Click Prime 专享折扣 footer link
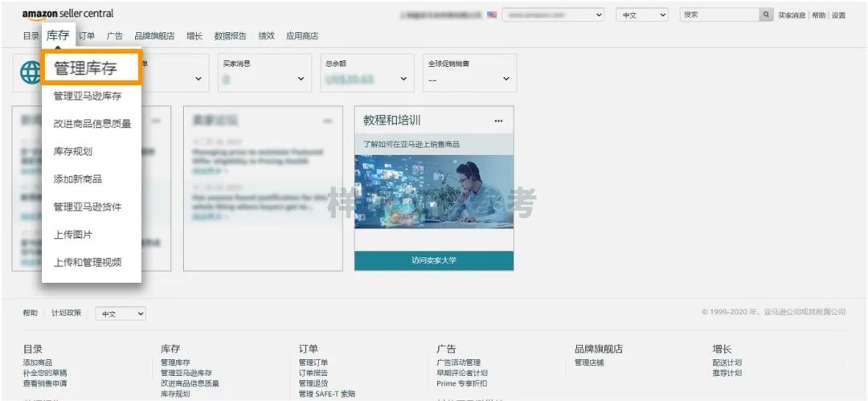 click(462, 383)
